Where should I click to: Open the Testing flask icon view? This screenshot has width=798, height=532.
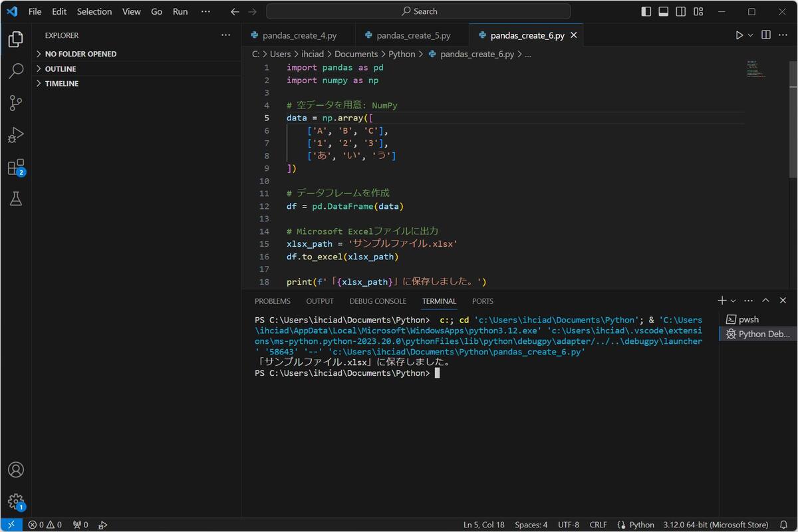tap(16, 199)
